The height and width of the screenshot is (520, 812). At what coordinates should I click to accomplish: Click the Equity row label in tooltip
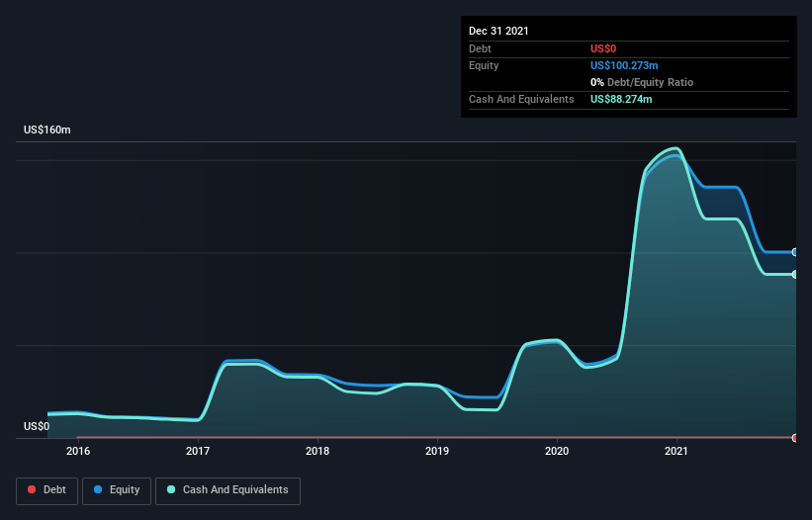(484, 65)
